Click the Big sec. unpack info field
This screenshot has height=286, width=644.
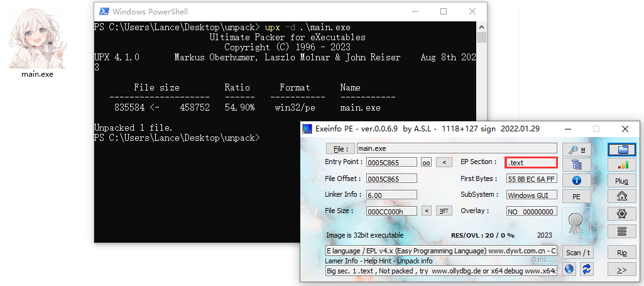coord(441,271)
